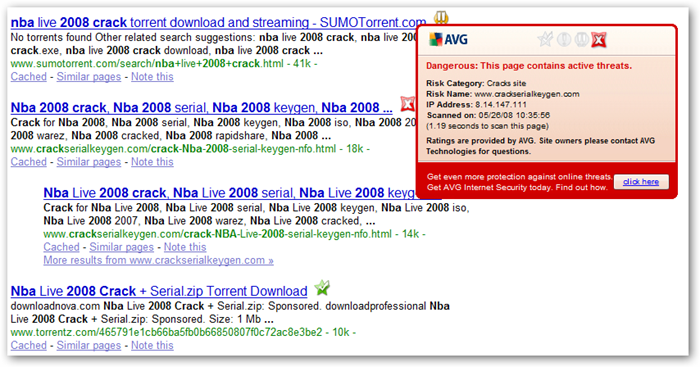Click the green star safe icon beside Serial.zip Torrent result
The width and height of the screenshot is (700, 367).
[x=322, y=288]
